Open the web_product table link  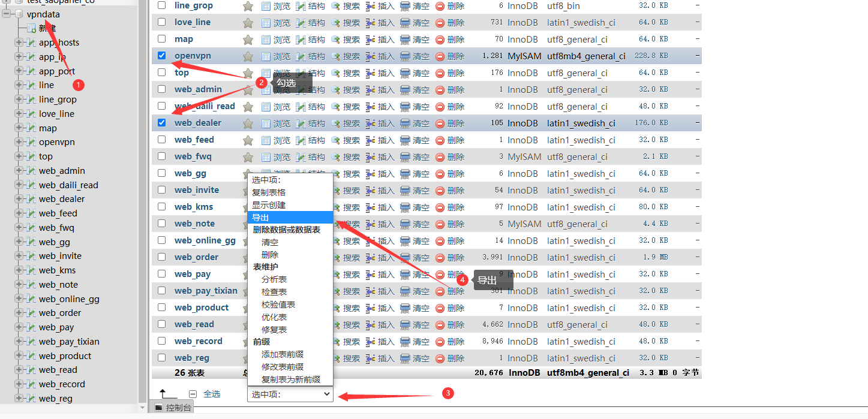(x=202, y=308)
